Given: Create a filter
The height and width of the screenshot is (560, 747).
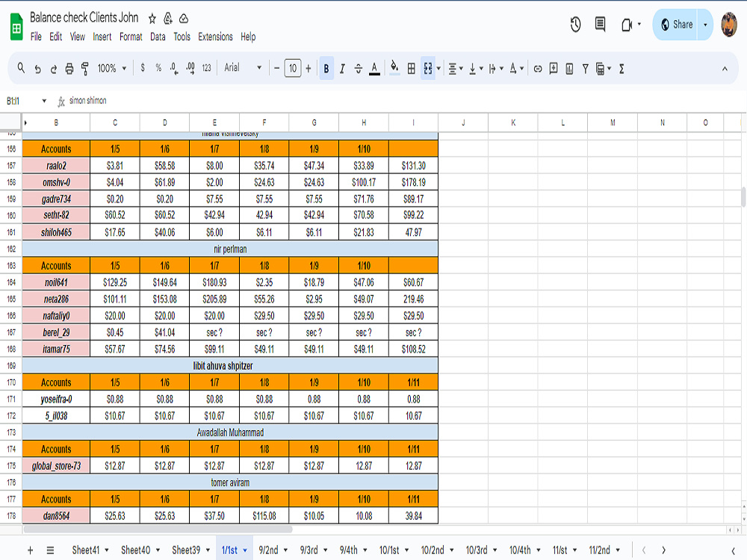Looking at the screenshot, I should (x=585, y=69).
